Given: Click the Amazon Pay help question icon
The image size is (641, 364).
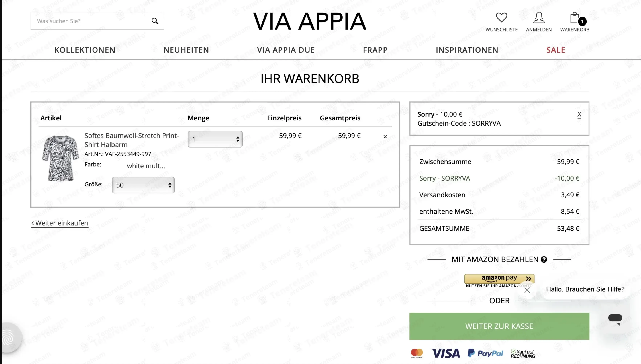Looking at the screenshot, I should click(x=544, y=259).
